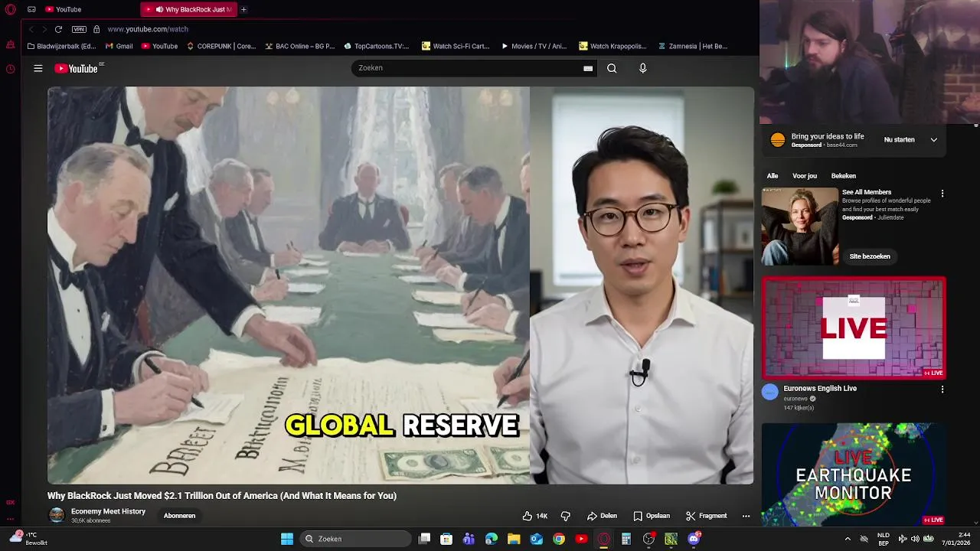Subscribe with the Abonneren button
980x551 pixels.
179,516
